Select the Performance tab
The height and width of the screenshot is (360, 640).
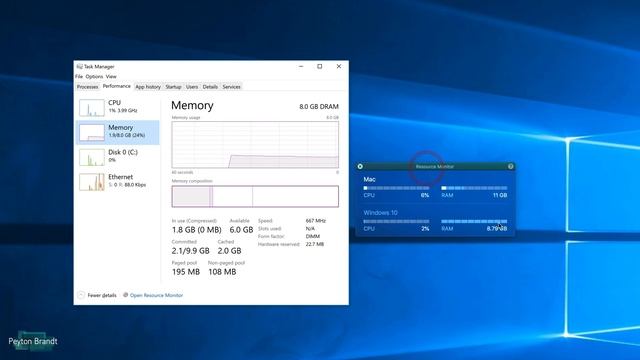click(117, 86)
